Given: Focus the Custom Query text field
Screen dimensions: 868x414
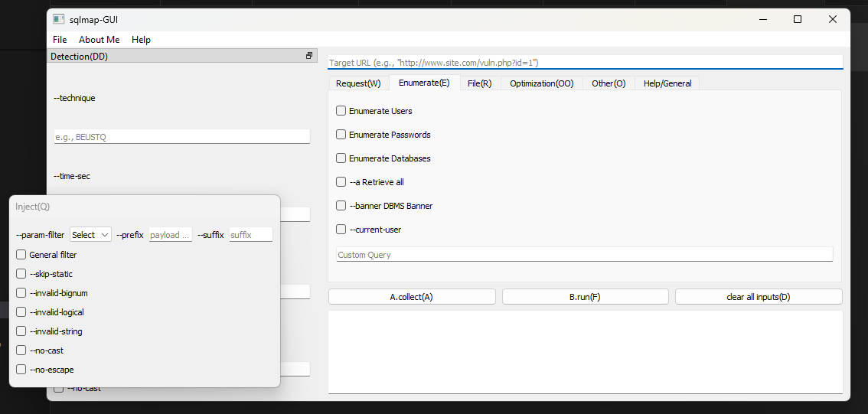Looking at the screenshot, I should (584, 255).
